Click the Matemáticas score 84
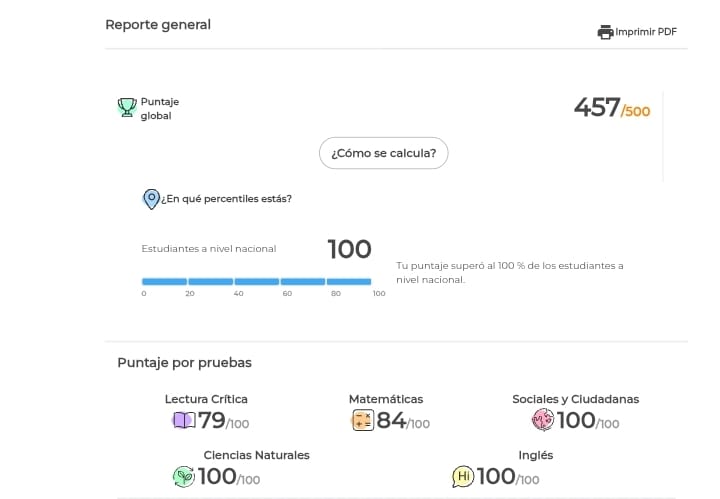 tap(391, 421)
